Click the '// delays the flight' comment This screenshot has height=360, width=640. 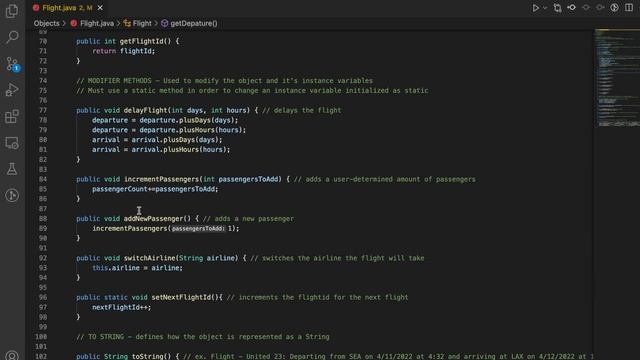(302, 110)
